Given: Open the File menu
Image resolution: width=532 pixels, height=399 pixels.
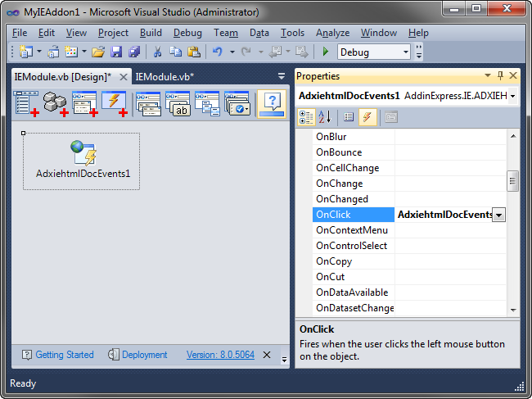Looking at the screenshot, I should coord(20,33).
